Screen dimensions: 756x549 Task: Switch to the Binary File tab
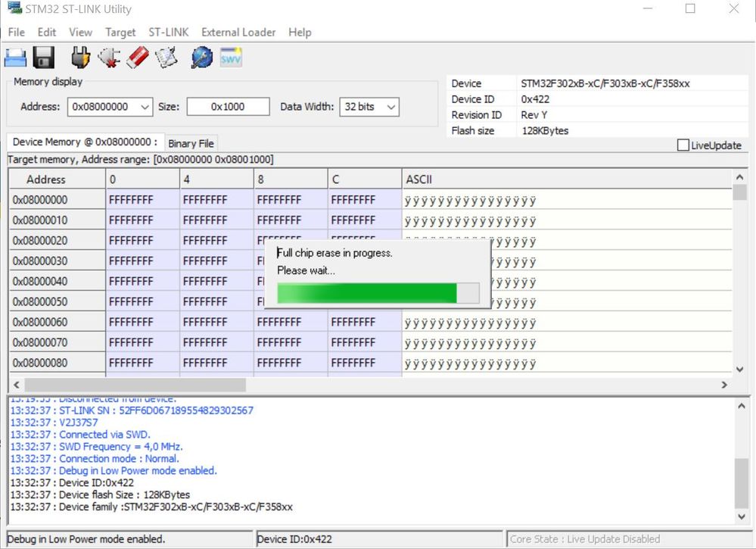click(191, 143)
